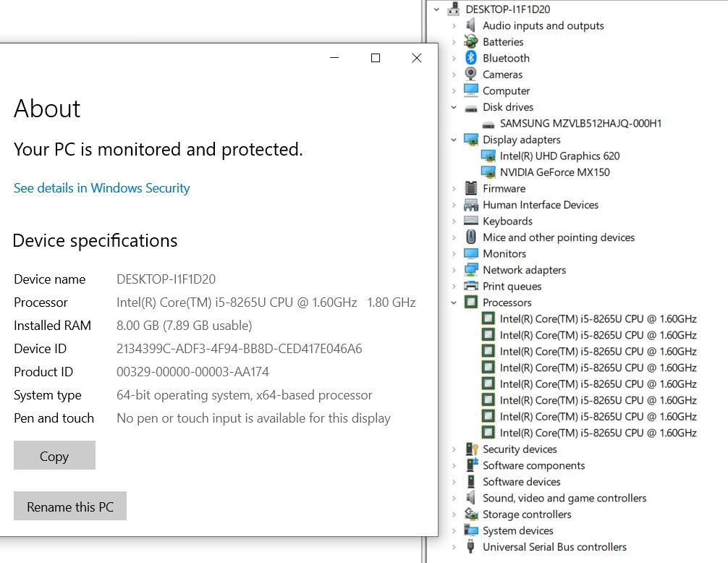Click the Print queues printer icon
Image resolution: width=728 pixels, height=563 pixels.
point(471,285)
